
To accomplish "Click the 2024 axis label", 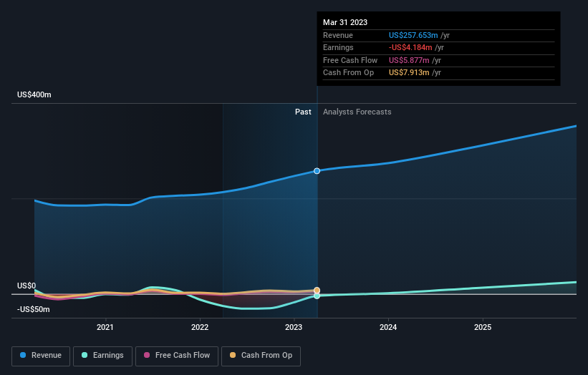I will click(388, 327).
